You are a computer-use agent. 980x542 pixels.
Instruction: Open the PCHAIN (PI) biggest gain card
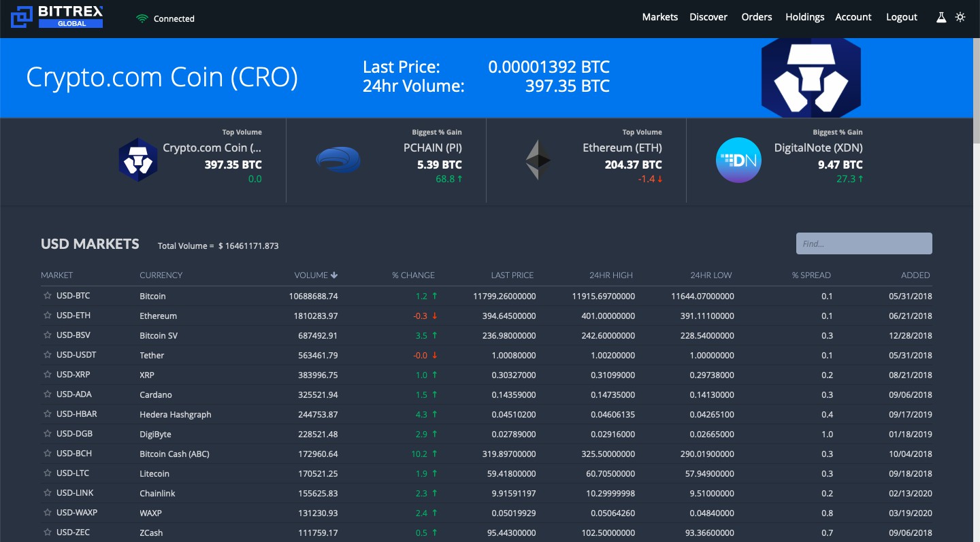(x=389, y=160)
